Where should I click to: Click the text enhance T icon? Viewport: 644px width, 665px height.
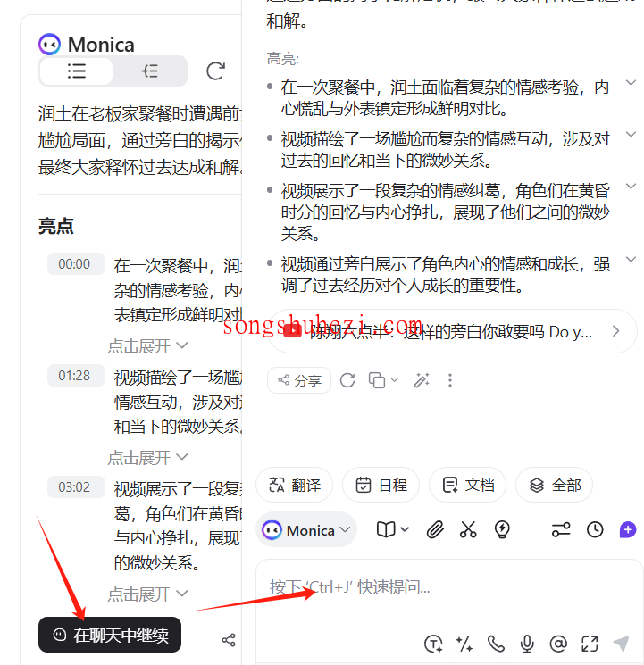[x=433, y=644]
